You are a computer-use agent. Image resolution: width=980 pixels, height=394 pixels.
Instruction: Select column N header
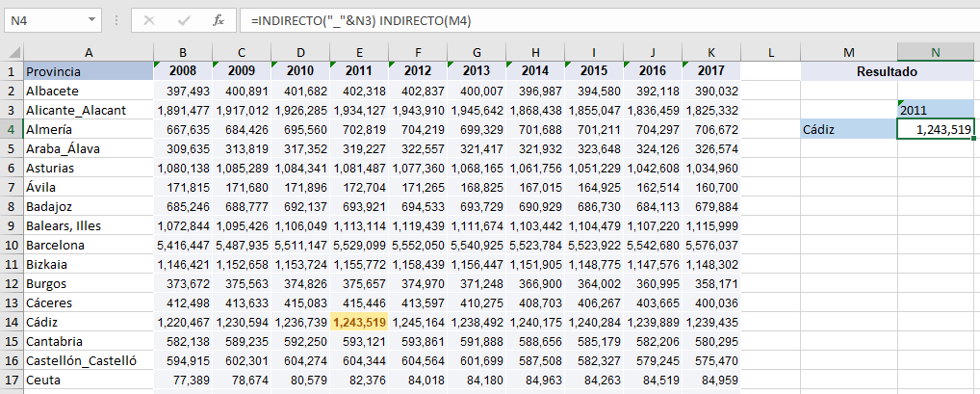(936, 52)
